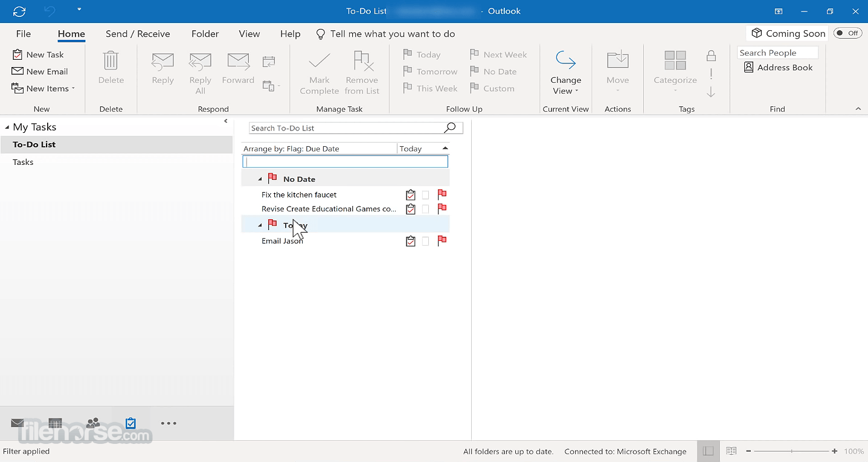Click the Reply All icon
The image size is (868, 462).
(x=200, y=61)
